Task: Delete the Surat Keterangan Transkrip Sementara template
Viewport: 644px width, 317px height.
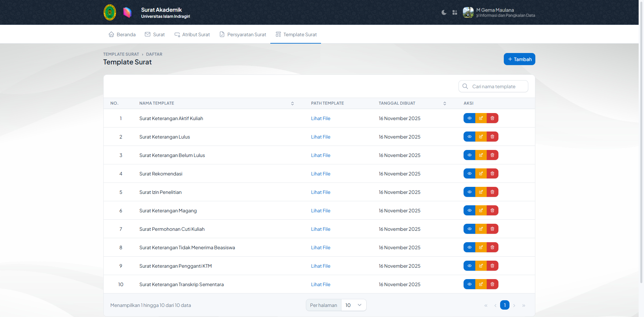Action: coord(492,284)
